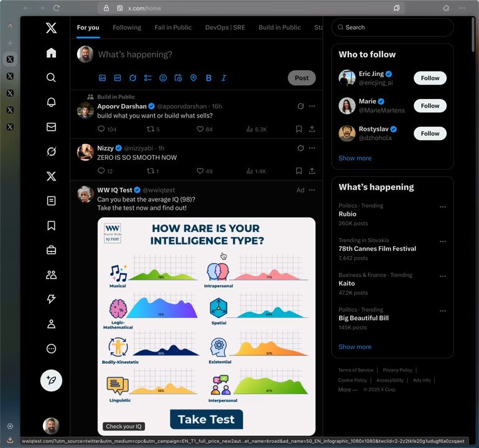This screenshot has width=479, height=448.
Task: Add a GIF to new post
Action: (118, 78)
